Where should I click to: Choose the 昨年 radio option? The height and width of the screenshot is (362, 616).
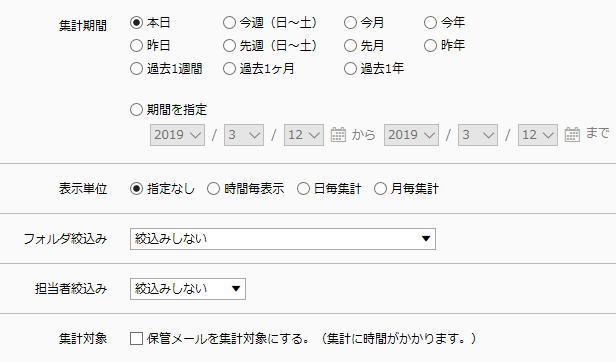[x=431, y=46]
